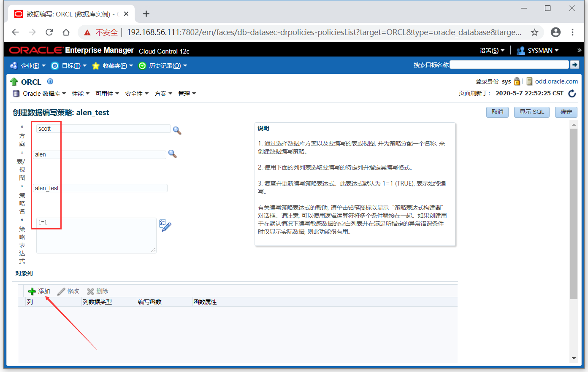Open the 管理 menu

tap(187, 94)
